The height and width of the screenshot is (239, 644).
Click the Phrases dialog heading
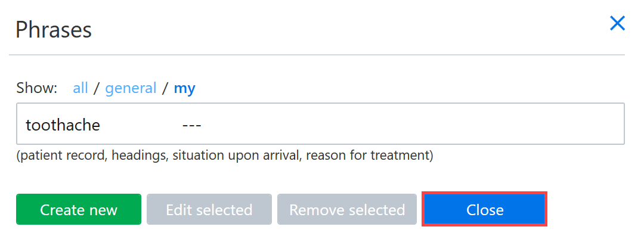pos(54,30)
